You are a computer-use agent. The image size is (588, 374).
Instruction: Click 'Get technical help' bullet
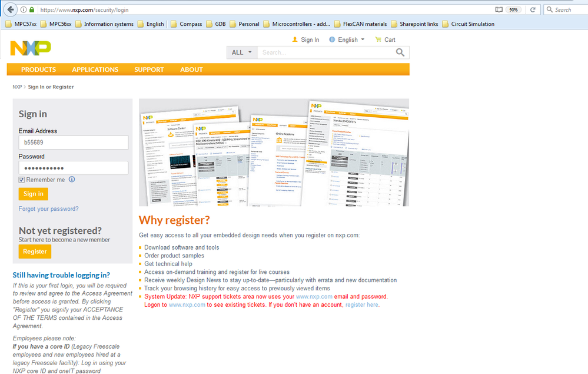point(168,264)
